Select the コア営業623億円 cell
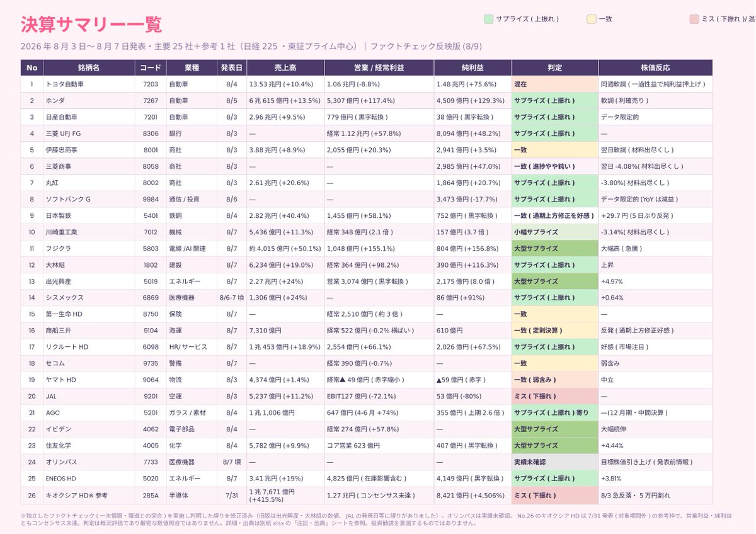The height and width of the screenshot is (534, 756). (x=379, y=445)
